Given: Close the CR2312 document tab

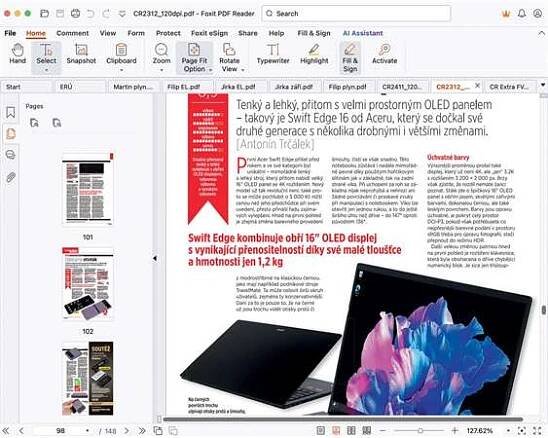Looking at the screenshot, I should (477, 86).
